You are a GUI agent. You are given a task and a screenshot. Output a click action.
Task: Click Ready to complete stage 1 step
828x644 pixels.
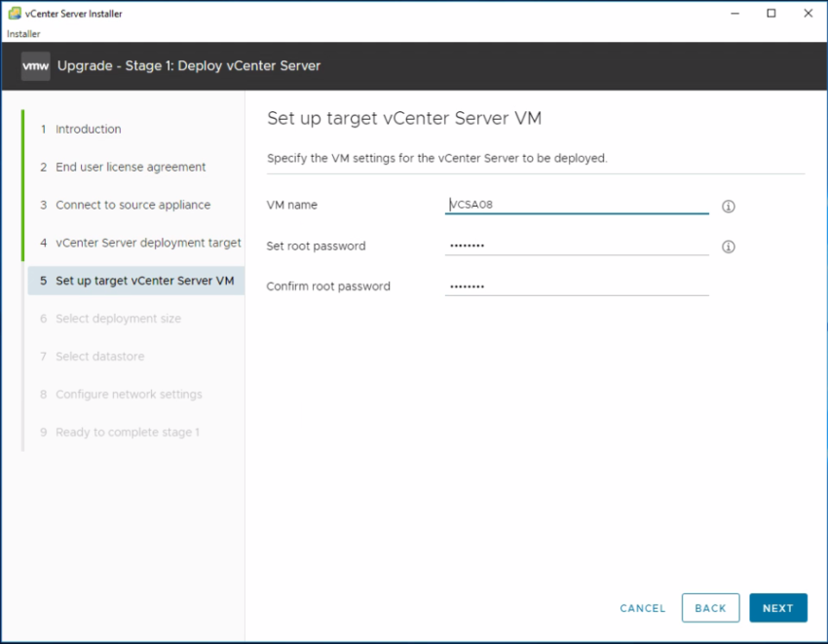[127, 433]
